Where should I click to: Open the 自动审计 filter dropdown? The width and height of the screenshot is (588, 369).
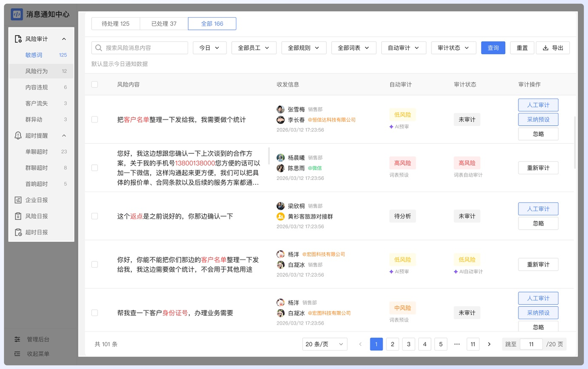coord(404,48)
